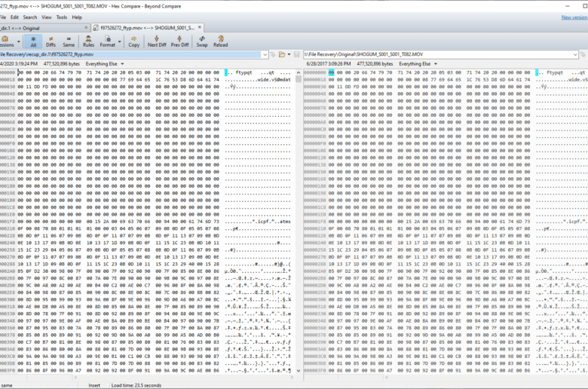The height and width of the screenshot is (389, 588).
Task: Click the Format toolbar icon
Action: pos(108,41)
